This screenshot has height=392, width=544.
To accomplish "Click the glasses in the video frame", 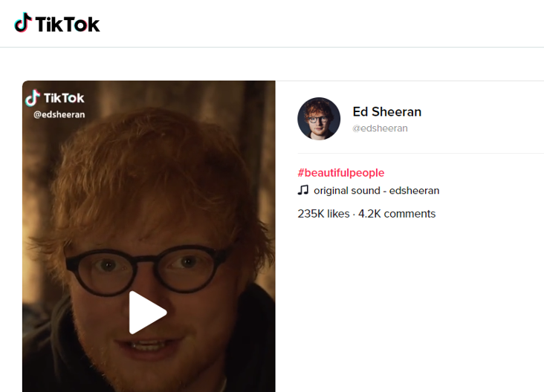I will coord(146,270).
